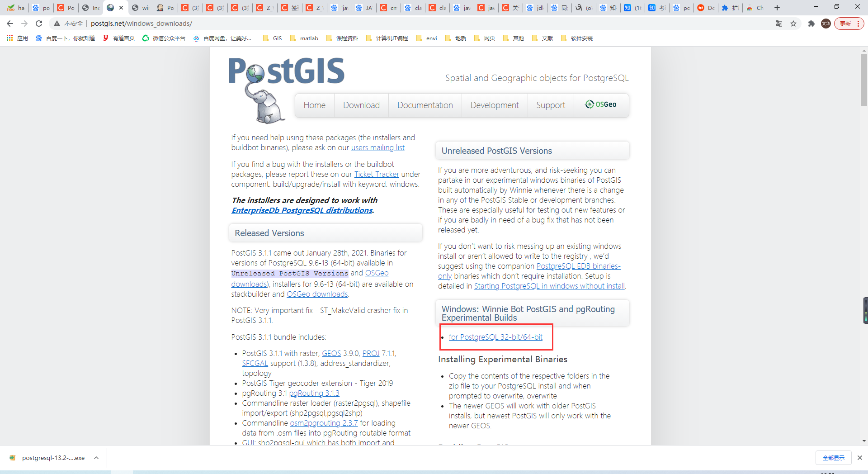Image resolution: width=868 pixels, height=474 pixels.
Task: Click the scrollbar down arrow
Action: (x=864, y=441)
